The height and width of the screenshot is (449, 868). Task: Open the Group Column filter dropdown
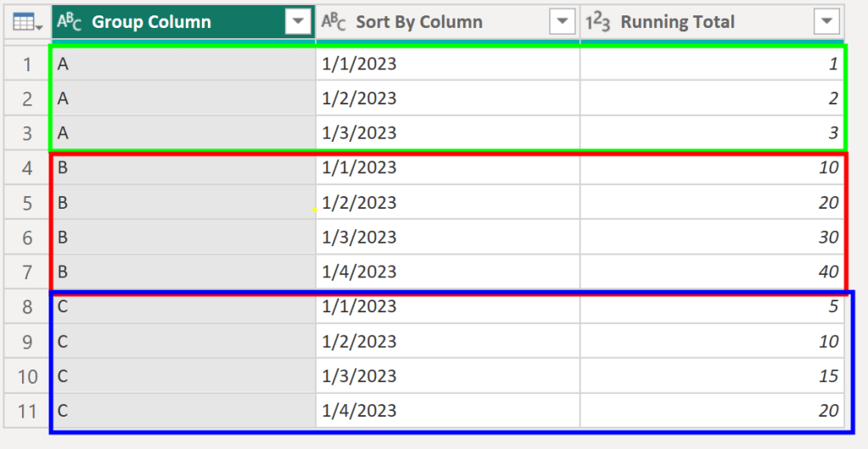[x=298, y=22]
